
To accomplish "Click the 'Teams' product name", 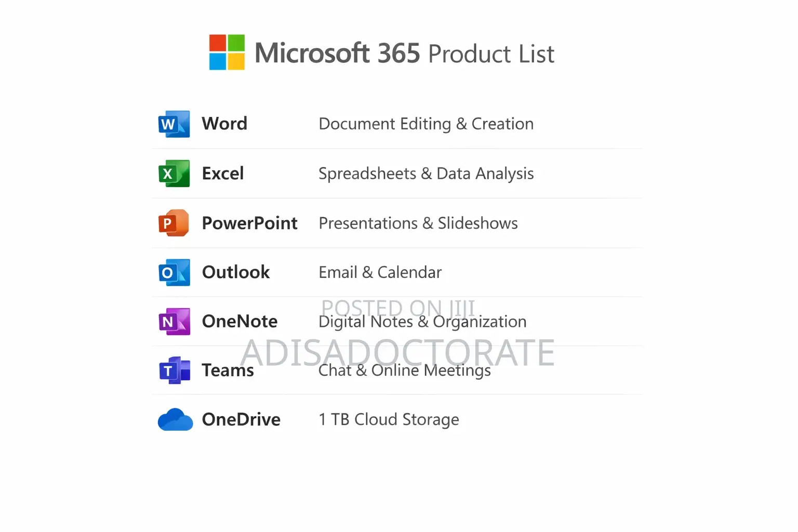I will click(228, 370).
